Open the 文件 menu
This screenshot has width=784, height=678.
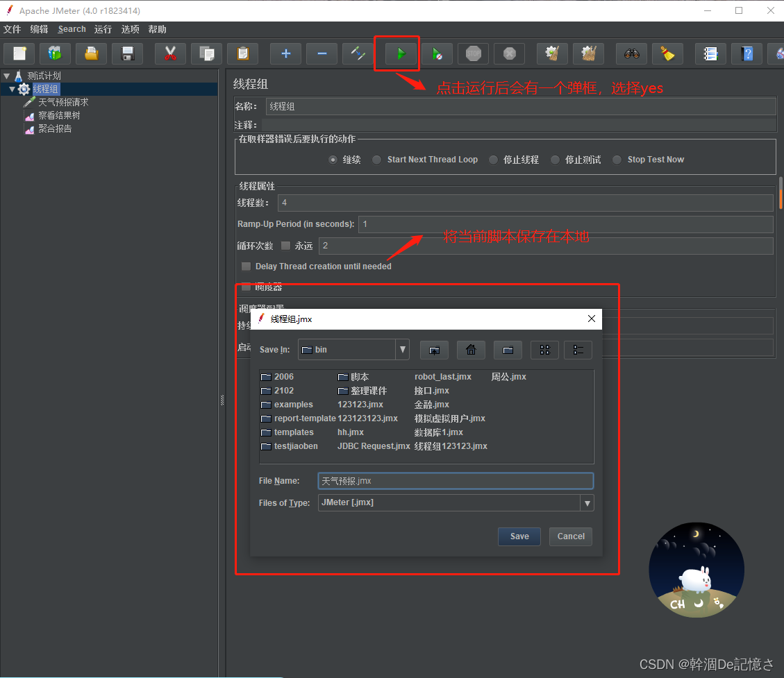12,29
